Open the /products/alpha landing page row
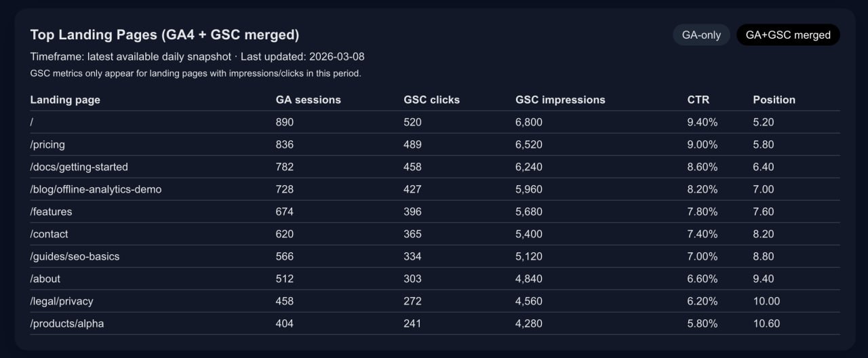 point(66,323)
